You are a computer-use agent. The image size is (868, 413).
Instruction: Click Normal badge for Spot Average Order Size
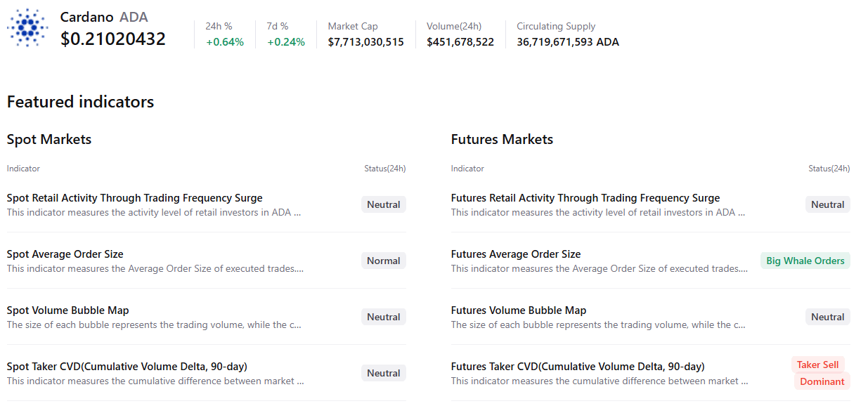click(384, 261)
